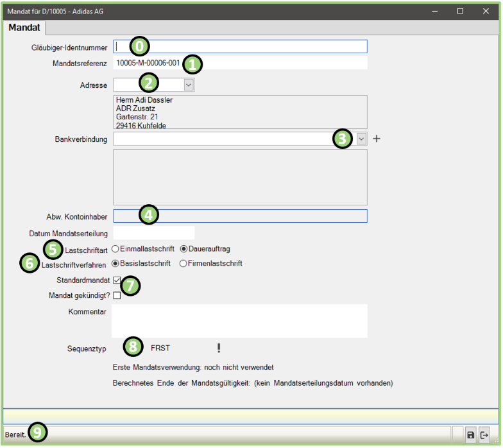Screen dimensions: 503x448
Task: Click the Datum Mandatserteilung field
Action: [x=154, y=232]
